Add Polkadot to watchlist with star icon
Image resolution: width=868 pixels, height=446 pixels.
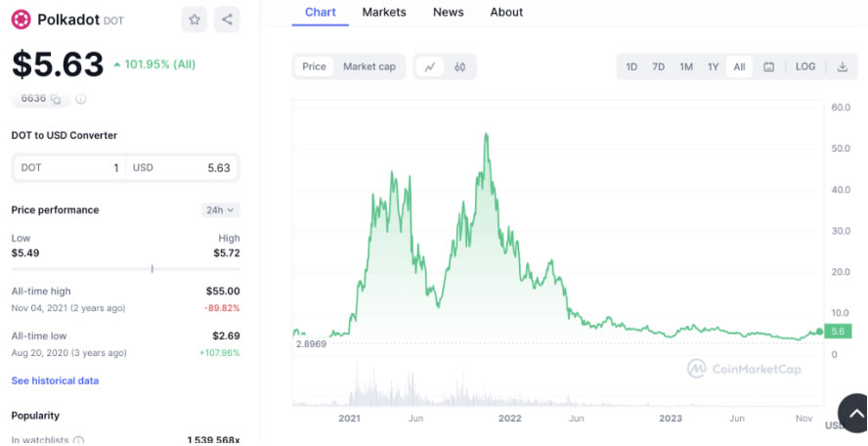pos(195,20)
